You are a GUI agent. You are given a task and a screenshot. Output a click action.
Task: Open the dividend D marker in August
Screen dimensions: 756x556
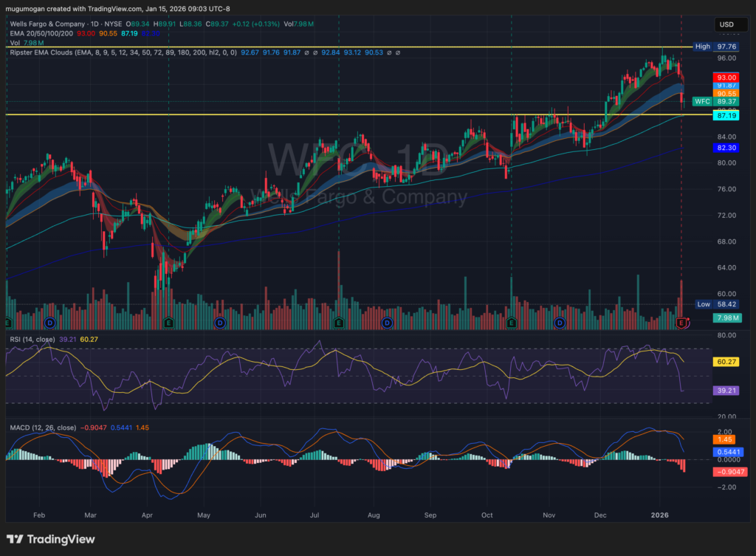pyautogui.click(x=388, y=323)
